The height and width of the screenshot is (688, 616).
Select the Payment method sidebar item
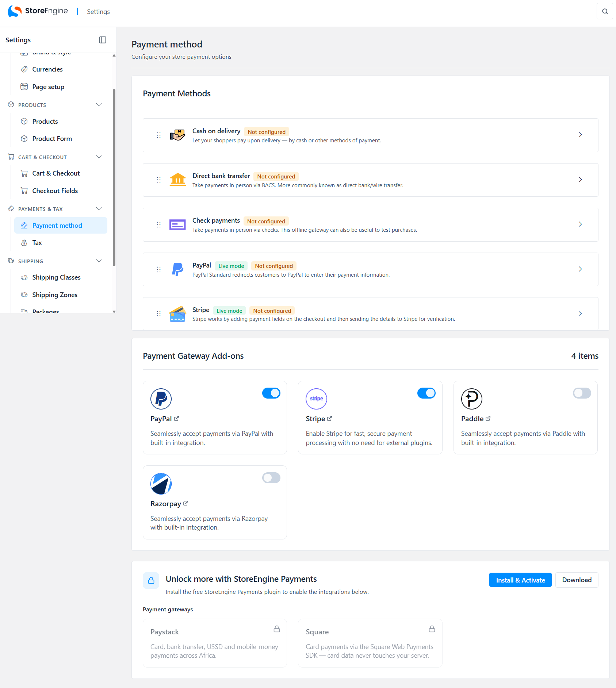pyautogui.click(x=61, y=226)
